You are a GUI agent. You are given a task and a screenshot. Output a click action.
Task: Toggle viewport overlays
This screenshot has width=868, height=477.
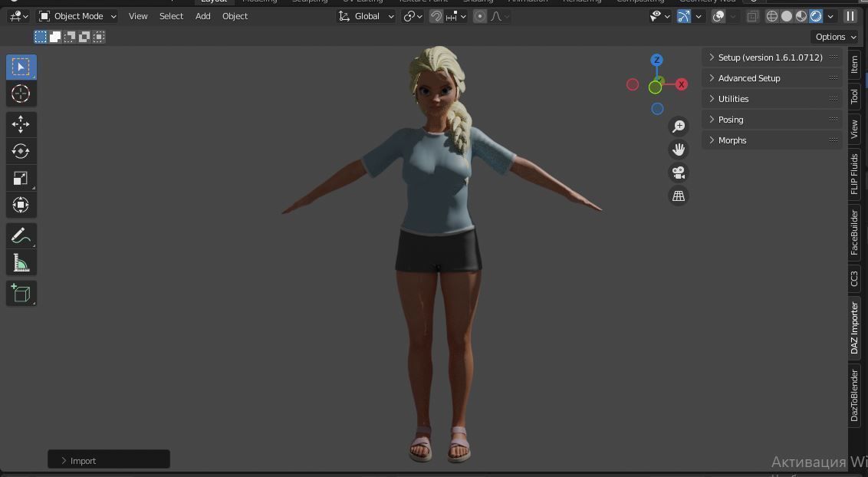718,17
